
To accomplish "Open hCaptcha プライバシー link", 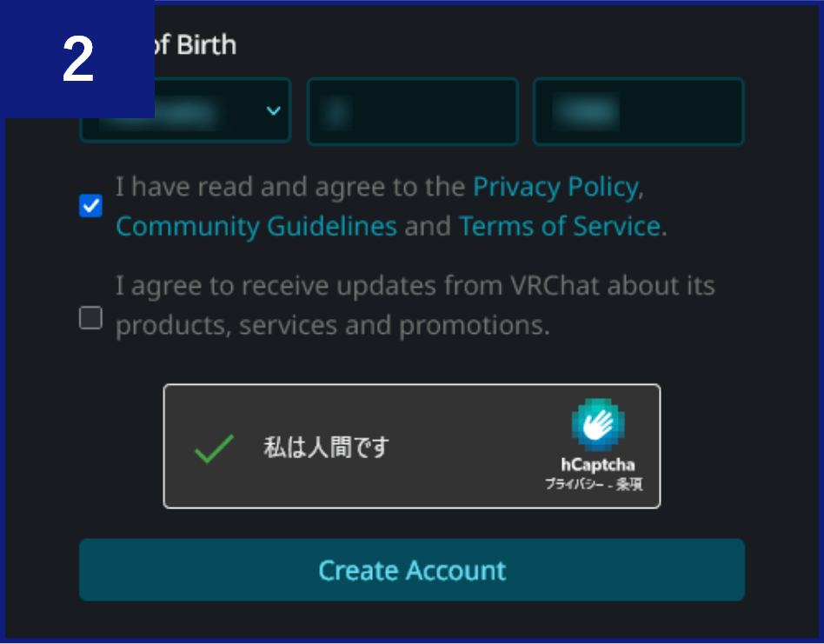I will [x=574, y=484].
